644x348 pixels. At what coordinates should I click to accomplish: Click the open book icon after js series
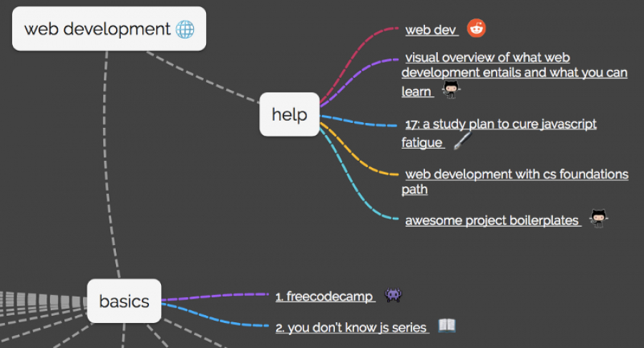447,325
